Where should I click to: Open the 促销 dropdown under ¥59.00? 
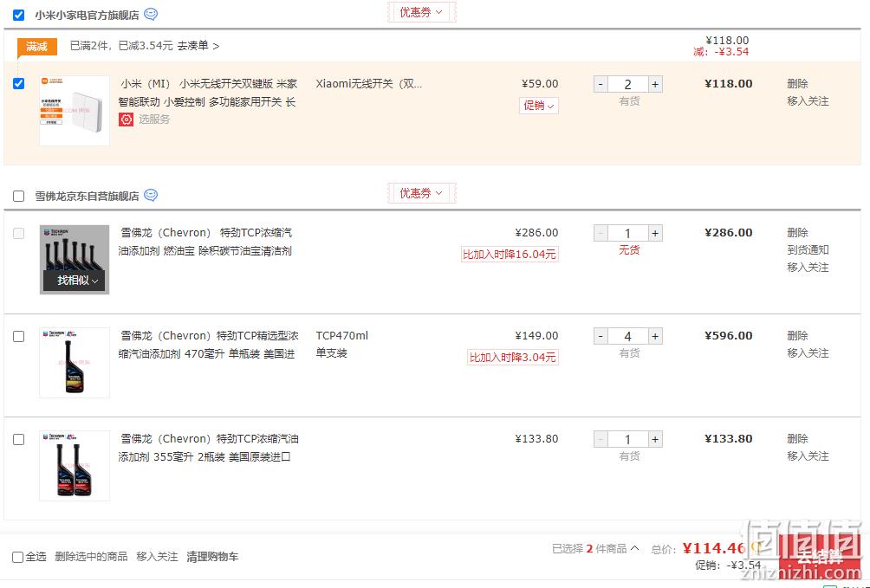pyautogui.click(x=539, y=106)
